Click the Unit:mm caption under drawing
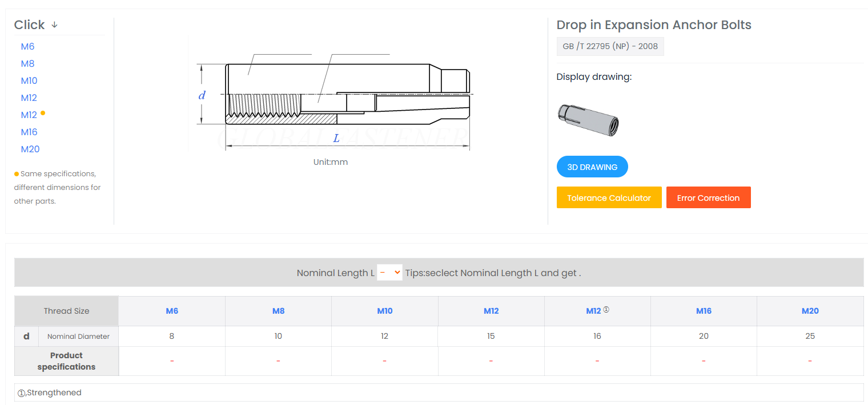 click(x=331, y=162)
